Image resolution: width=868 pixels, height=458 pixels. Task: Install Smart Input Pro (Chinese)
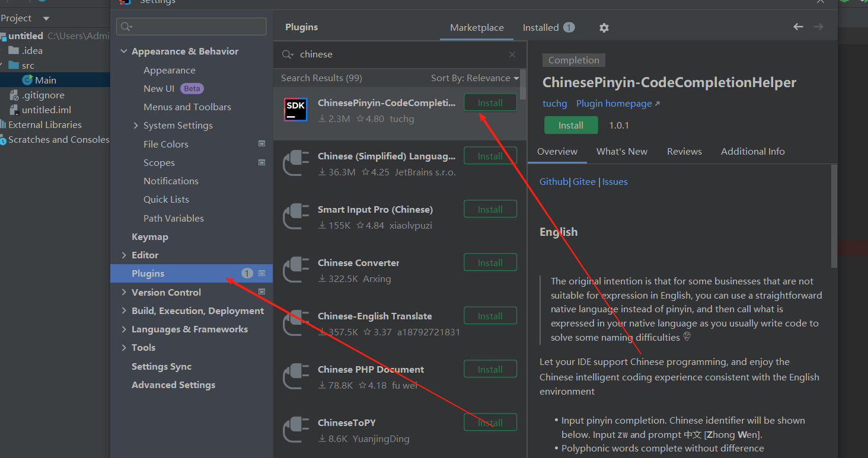coord(490,209)
